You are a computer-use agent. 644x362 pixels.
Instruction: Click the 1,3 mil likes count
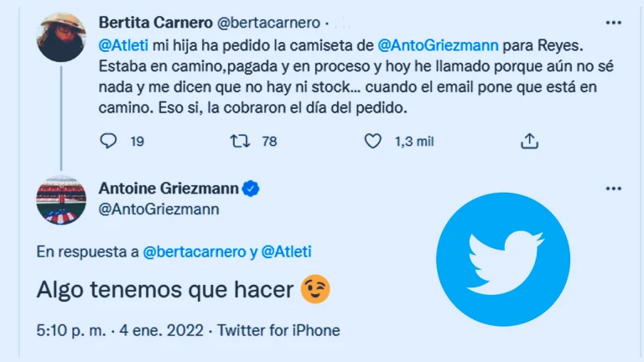[414, 142]
